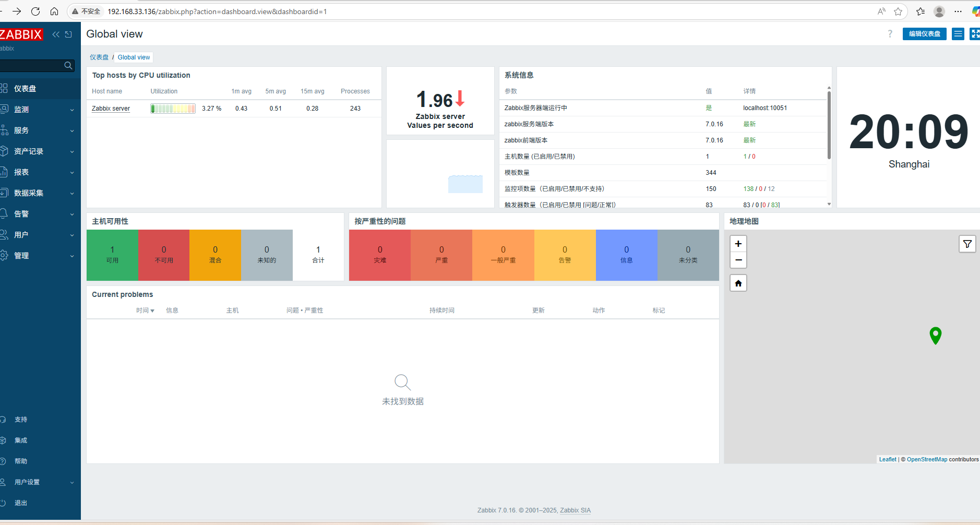Open the 监测 monitoring menu
980x525 pixels.
[x=40, y=110]
